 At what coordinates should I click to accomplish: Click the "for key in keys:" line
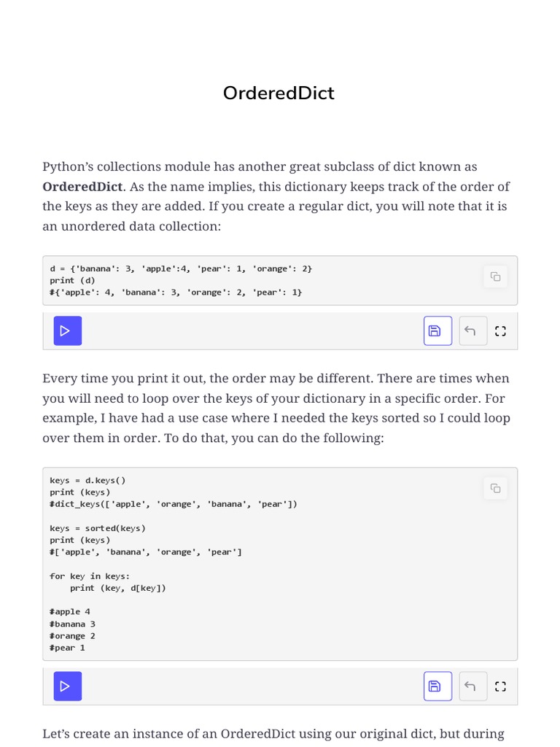[89, 576]
